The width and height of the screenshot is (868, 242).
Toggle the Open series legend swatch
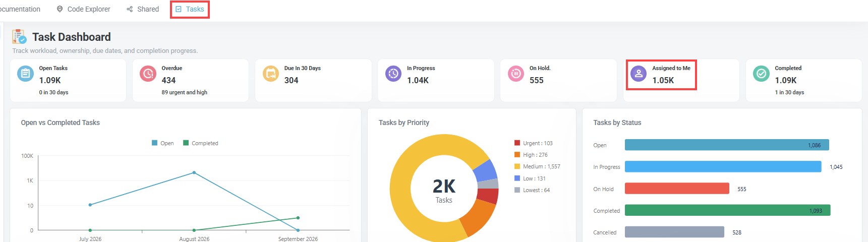point(155,143)
